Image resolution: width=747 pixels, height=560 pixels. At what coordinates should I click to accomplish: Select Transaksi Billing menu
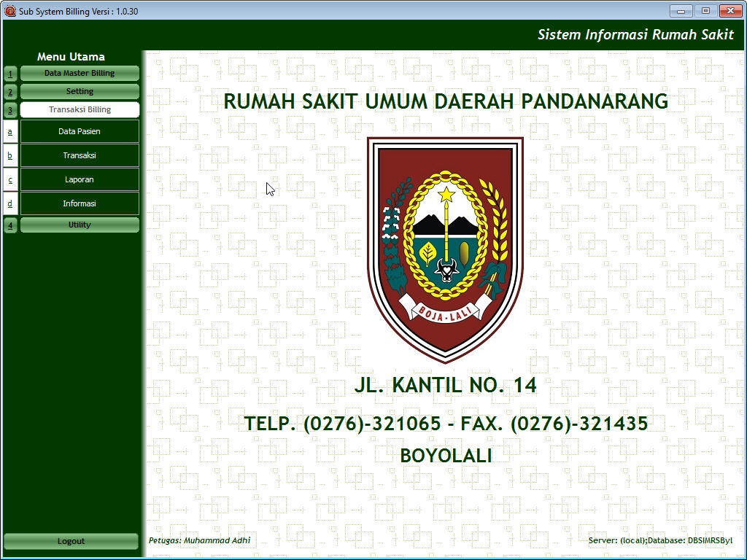click(80, 109)
